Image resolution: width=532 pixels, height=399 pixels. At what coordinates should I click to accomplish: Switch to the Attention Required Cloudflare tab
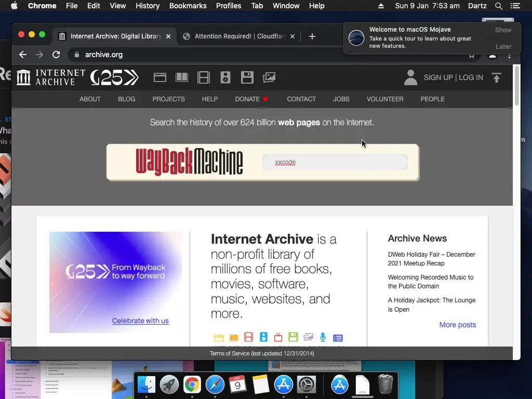(x=239, y=36)
